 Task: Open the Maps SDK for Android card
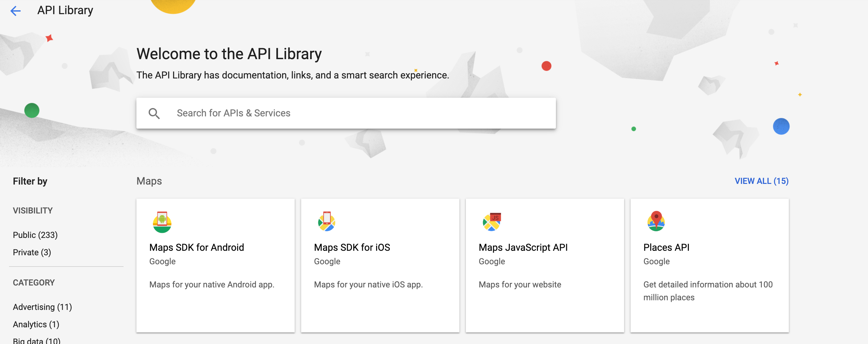coord(215,266)
